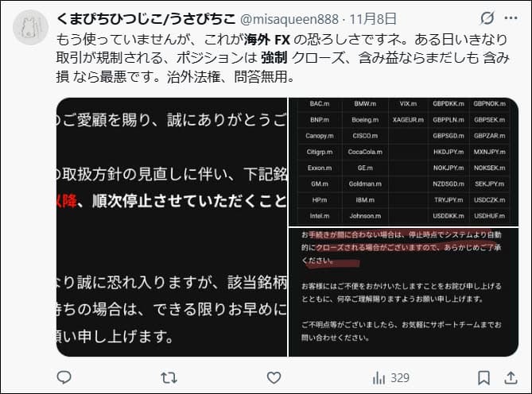532x394 pixels.
Task: Click the red-highlighted text in bottom-right image
Action: coord(402,248)
